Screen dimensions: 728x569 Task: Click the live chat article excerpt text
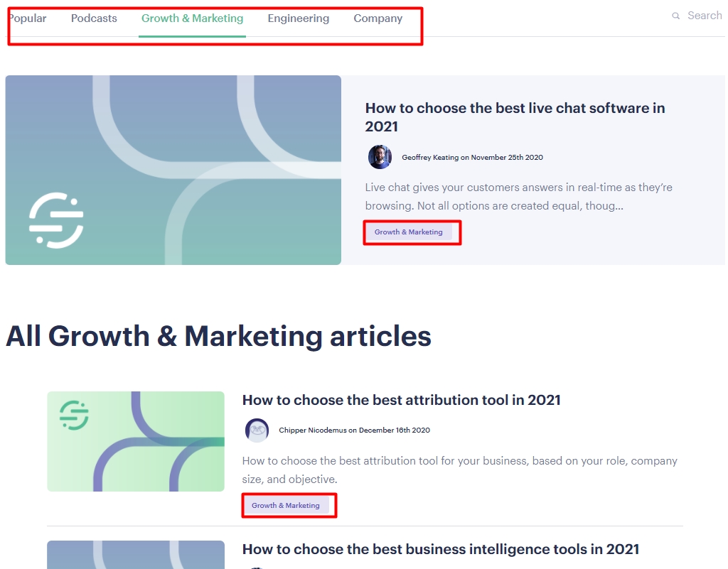click(x=518, y=197)
